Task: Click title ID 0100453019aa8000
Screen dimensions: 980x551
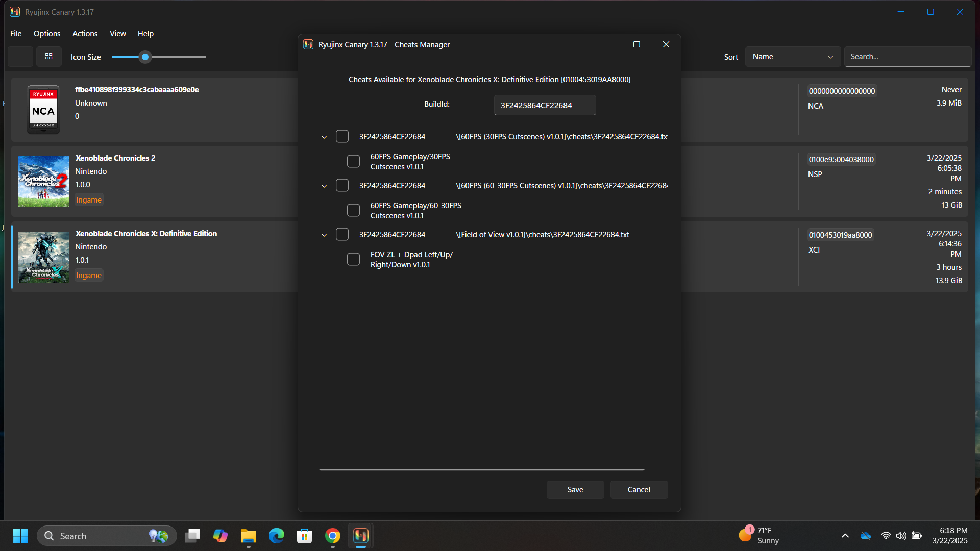Action: point(840,235)
